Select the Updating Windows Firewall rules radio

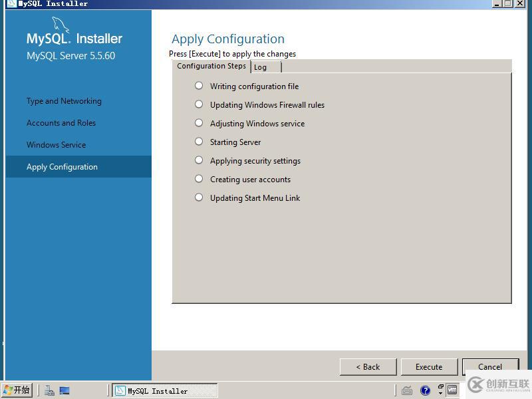pos(199,104)
